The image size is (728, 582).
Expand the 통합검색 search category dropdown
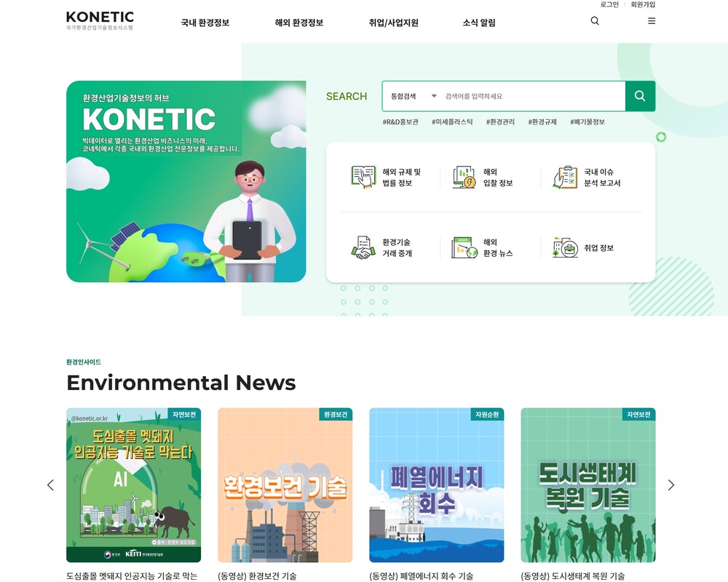pyautogui.click(x=414, y=96)
